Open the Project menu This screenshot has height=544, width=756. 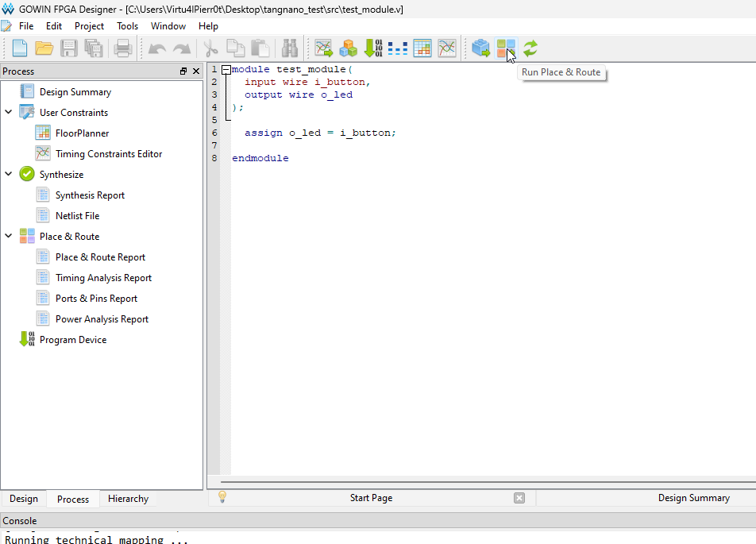pyautogui.click(x=89, y=26)
